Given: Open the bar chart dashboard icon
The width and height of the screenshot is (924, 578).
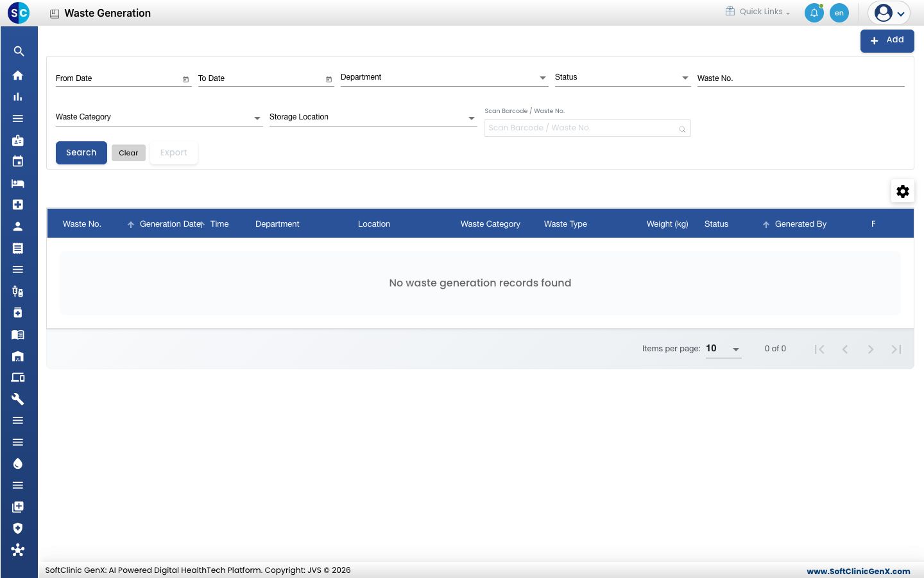Looking at the screenshot, I should pos(18,97).
